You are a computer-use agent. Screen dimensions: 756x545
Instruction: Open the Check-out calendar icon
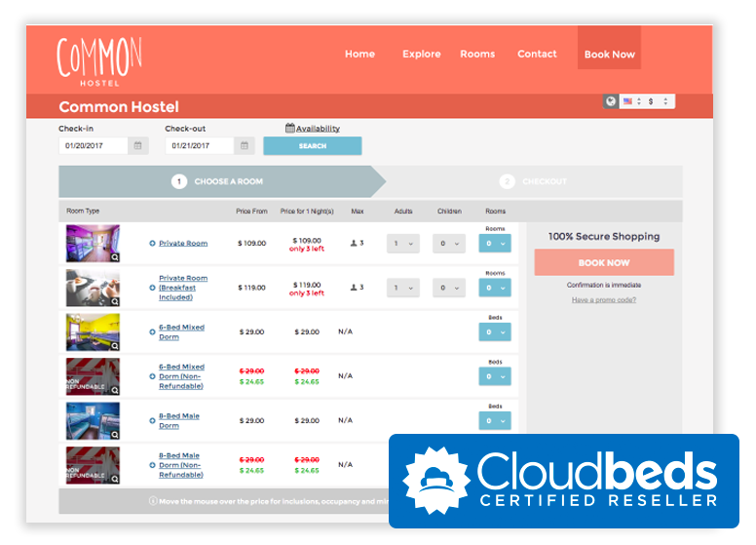tap(245, 145)
